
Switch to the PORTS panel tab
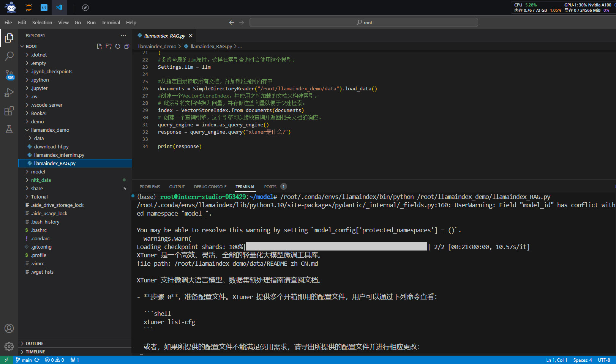(x=270, y=187)
